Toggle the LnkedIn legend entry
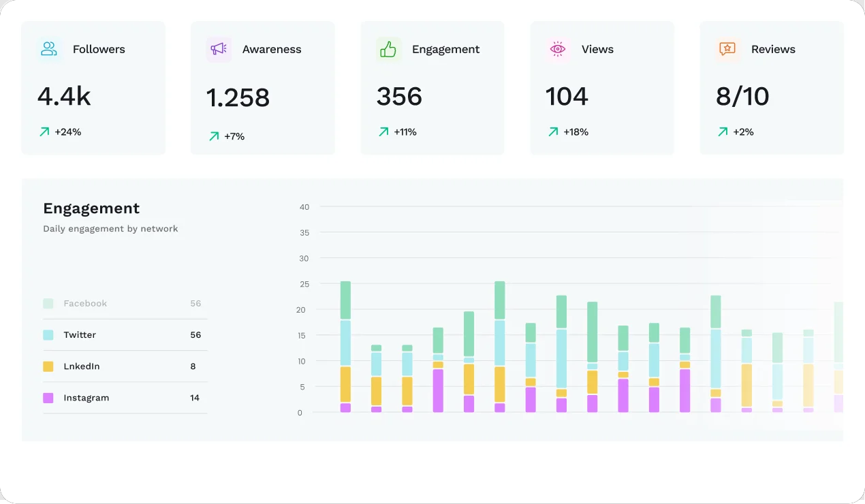 125,366
